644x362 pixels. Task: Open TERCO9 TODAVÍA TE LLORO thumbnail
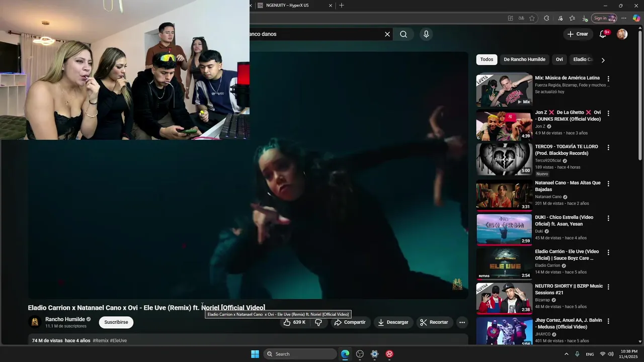click(504, 159)
